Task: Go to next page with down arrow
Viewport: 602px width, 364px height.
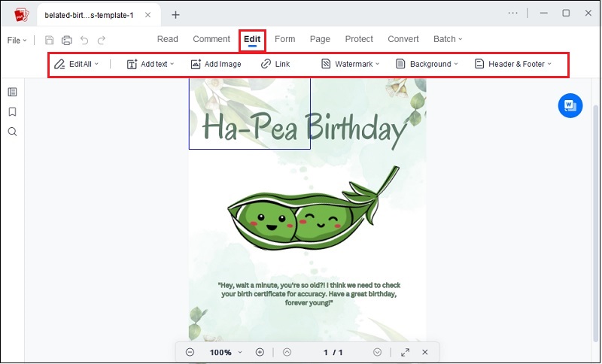Action: [378, 352]
